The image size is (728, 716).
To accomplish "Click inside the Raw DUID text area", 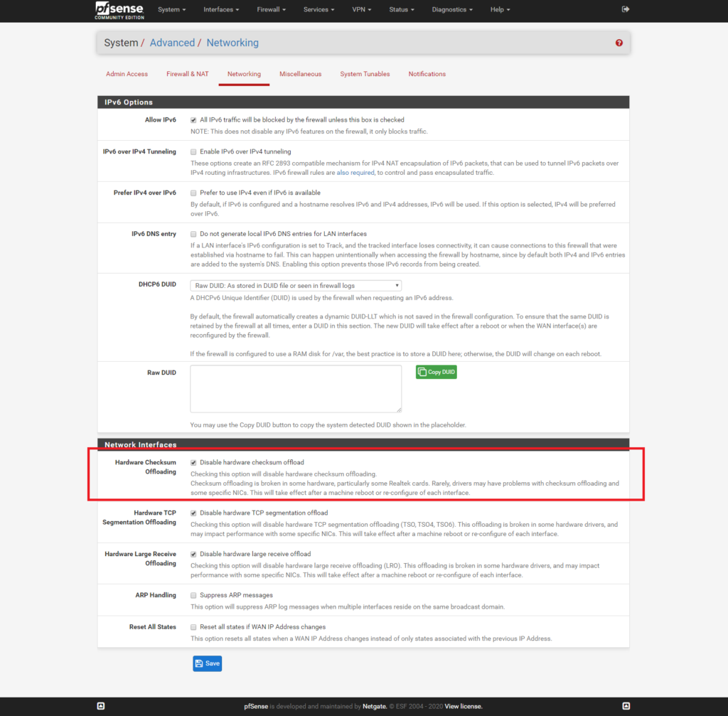I will pos(296,389).
